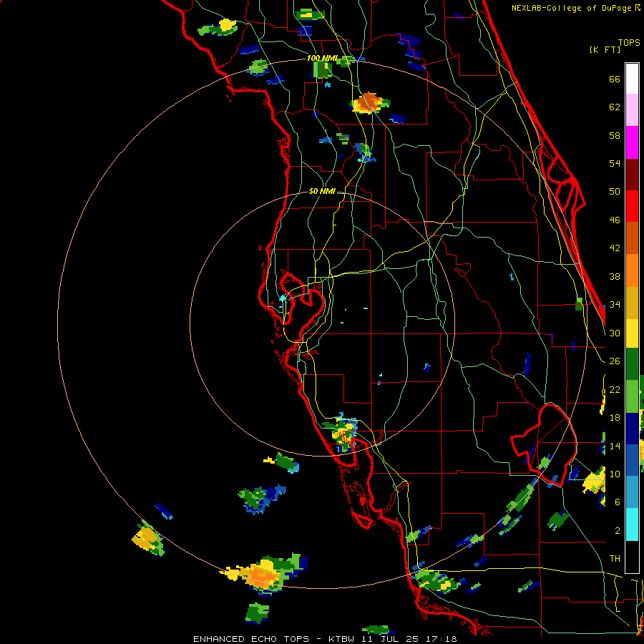The width and height of the screenshot is (644, 644).
Task: Click the "18" legend value
Action: [615, 418]
